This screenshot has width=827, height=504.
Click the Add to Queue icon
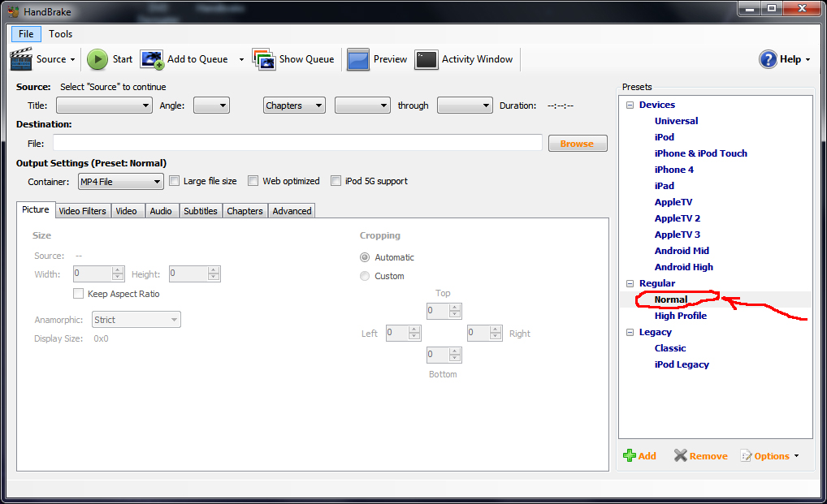click(152, 59)
